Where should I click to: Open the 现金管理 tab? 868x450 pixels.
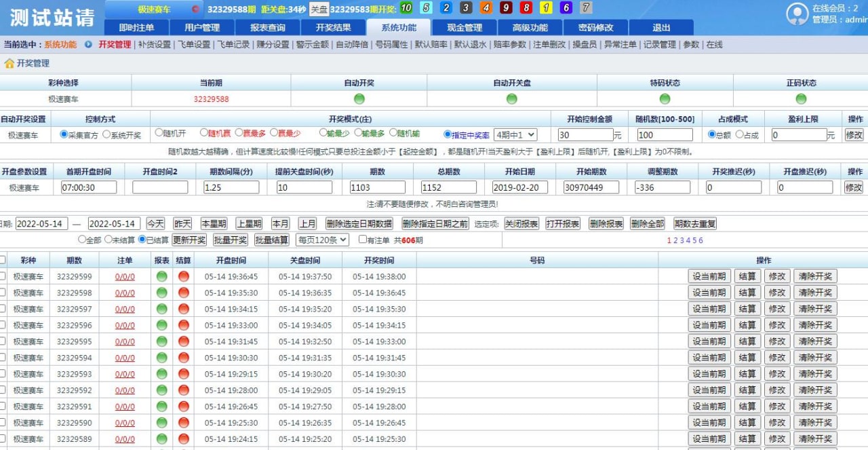[465, 28]
